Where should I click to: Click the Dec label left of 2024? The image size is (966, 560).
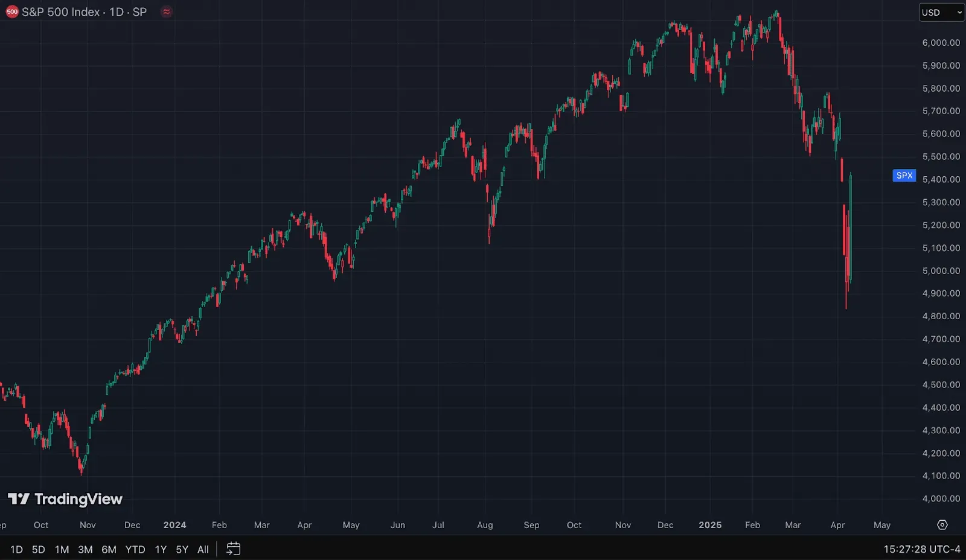click(x=132, y=525)
